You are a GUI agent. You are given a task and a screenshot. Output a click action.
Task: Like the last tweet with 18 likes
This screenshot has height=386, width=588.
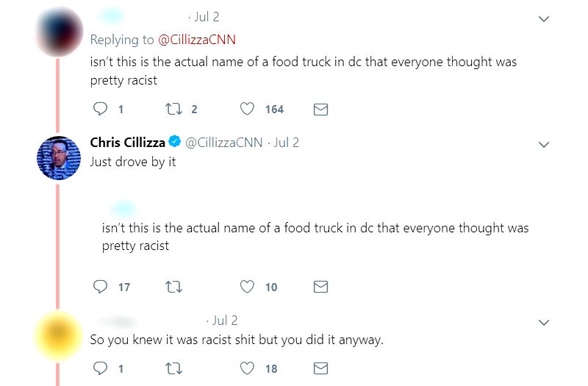[248, 368]
